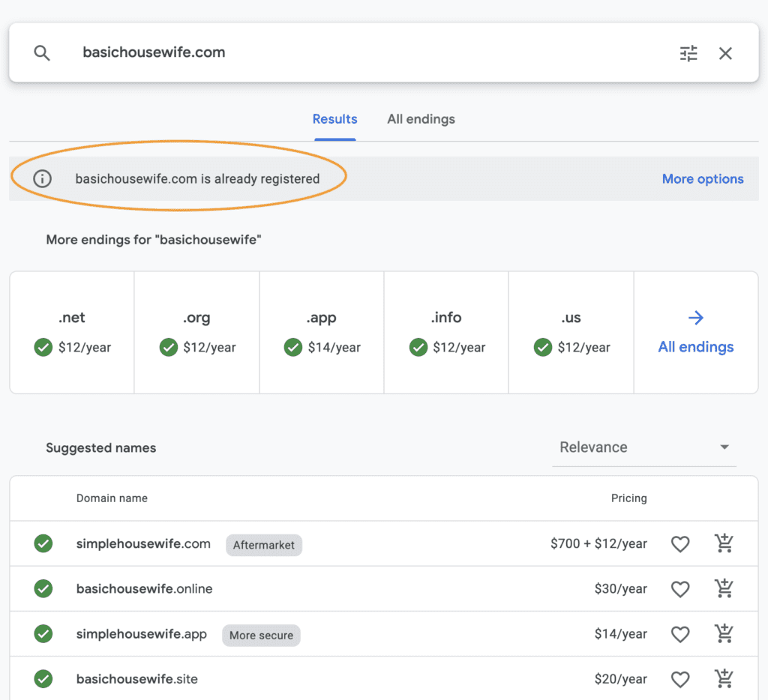768x700 pixels.
Task: Click green check icon for .org
Action: click(x=169, y=347)
